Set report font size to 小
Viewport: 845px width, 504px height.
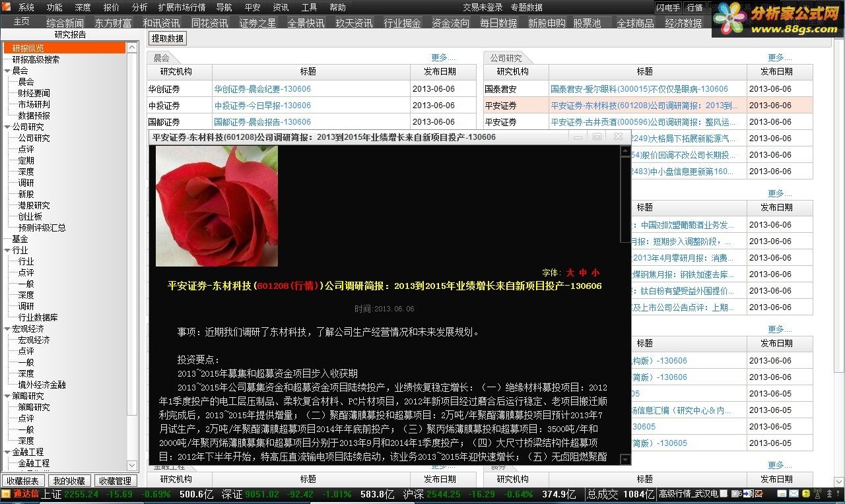click(x=595, y=272)
